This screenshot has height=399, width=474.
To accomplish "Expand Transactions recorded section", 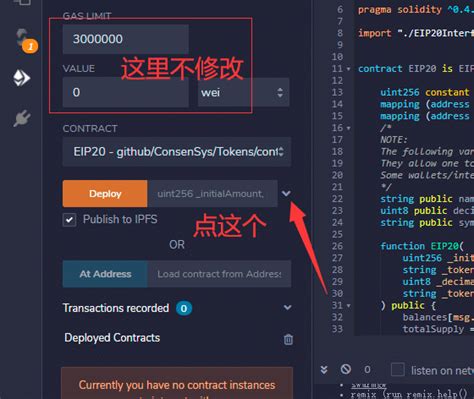I will [288, 308].
